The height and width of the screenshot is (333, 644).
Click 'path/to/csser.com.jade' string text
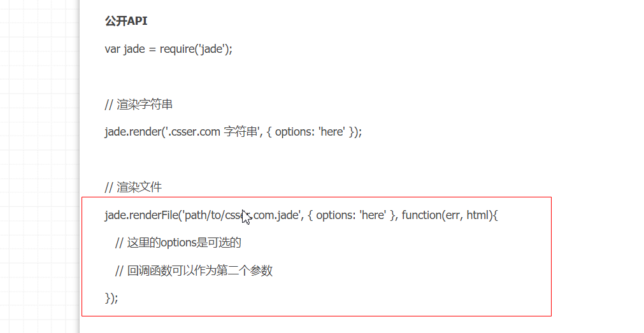click(x=241, y=215)
